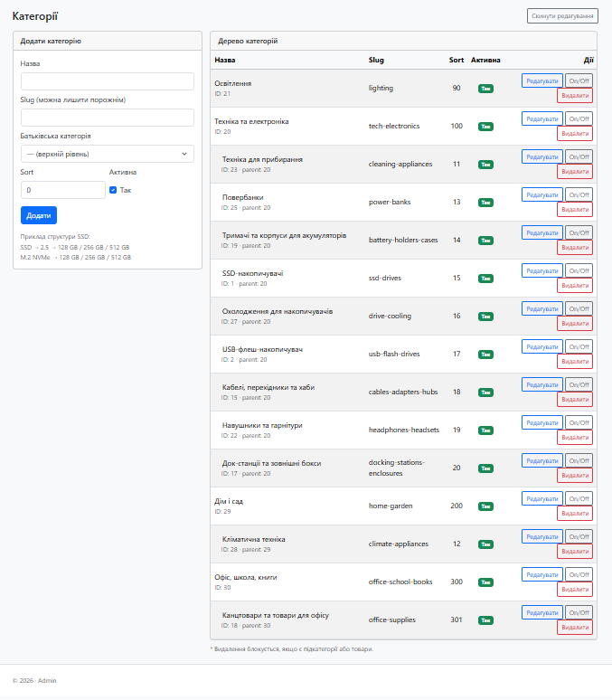Viewport: 612px width, 700px height.
Task: Delete Тримачі та корпуси для акумуляторів
Action: click(575, 247)
